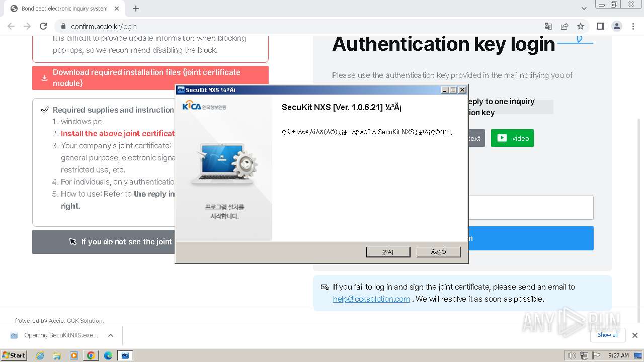The image size is (644, 362).
Task: Click the Authentication key login heading
Action: click(x=443, y=45)
